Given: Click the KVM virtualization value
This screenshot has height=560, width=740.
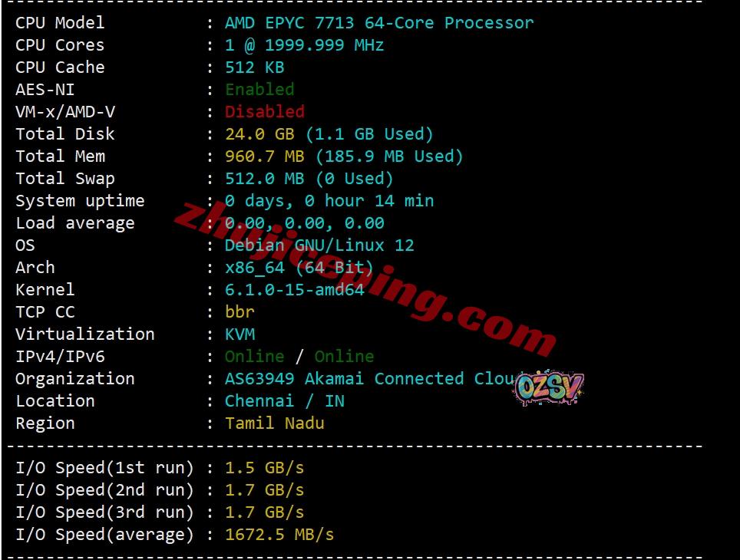Looking at the screenshot, I should pyautogui.click(x=240, y=334).
